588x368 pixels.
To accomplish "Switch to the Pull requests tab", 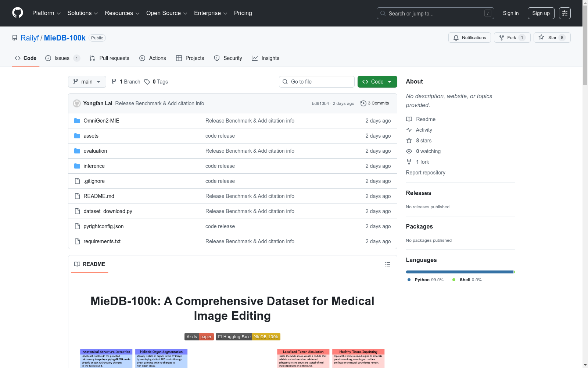I will [110, 58].
